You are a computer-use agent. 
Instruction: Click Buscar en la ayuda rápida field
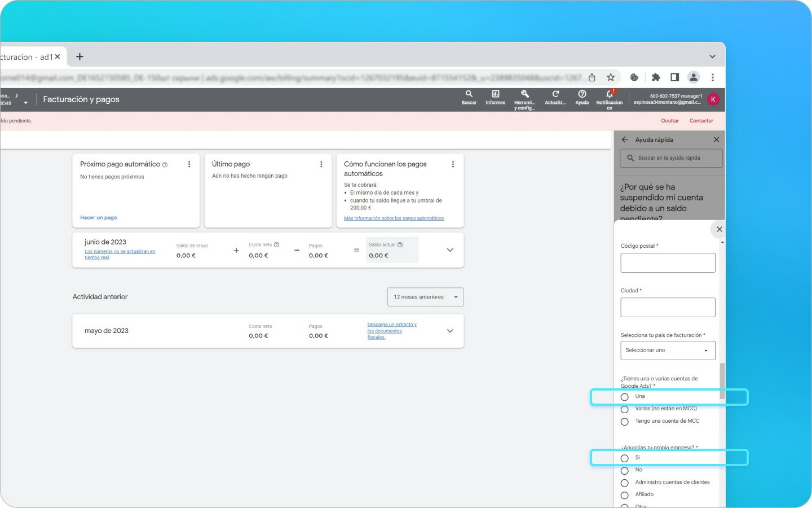(671, 158)
